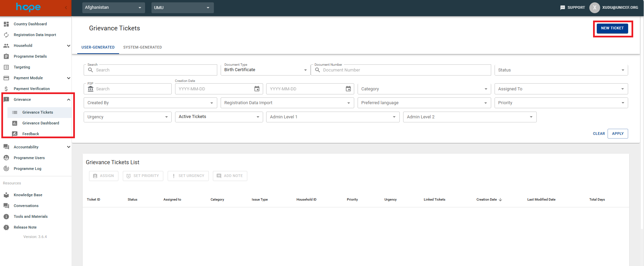Open calendar picker for creation start date
The image size is (644, 266).
pos(257,89)
